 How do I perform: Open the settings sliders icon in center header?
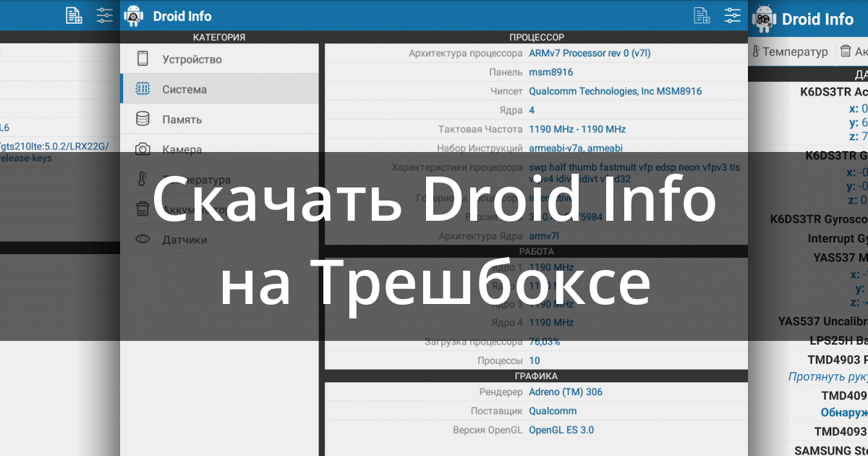click(x=733, y=15)
